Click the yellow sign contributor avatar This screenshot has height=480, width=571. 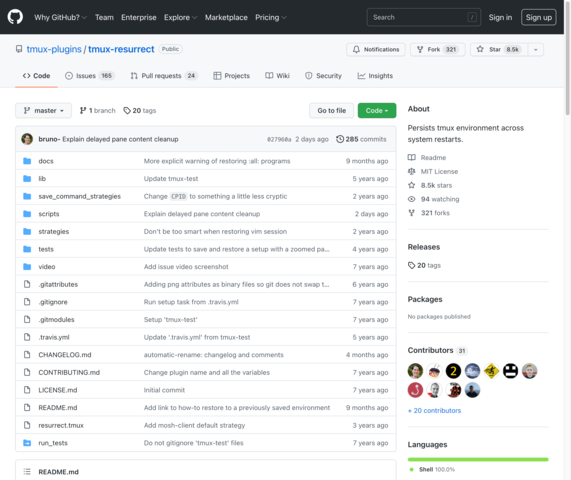tap(491, 371)
